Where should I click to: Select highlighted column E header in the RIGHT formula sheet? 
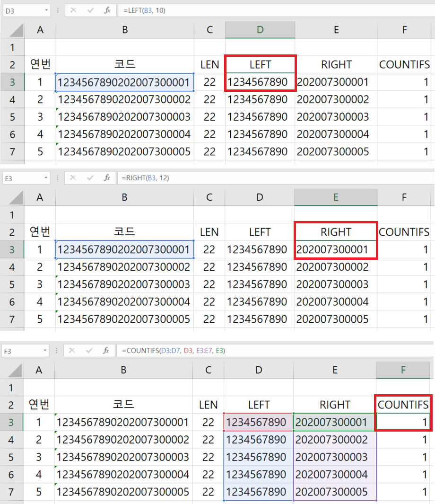[x=336, y=197]
